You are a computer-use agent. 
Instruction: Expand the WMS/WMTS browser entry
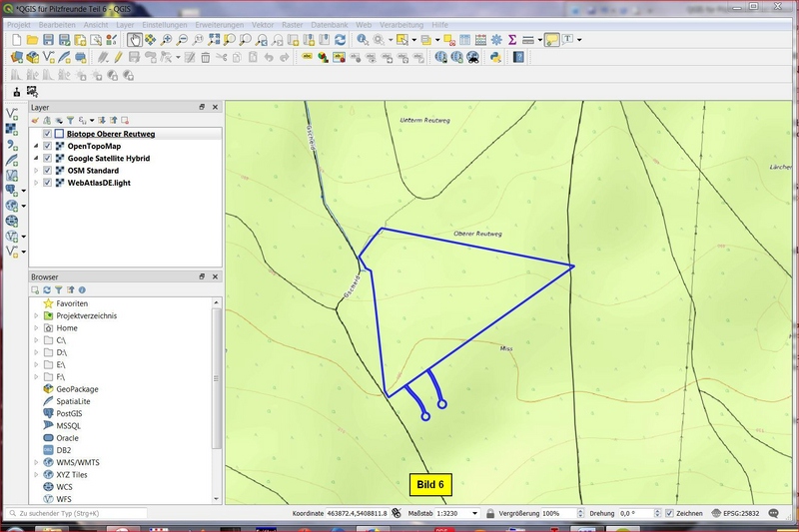(x=36, y=462)
